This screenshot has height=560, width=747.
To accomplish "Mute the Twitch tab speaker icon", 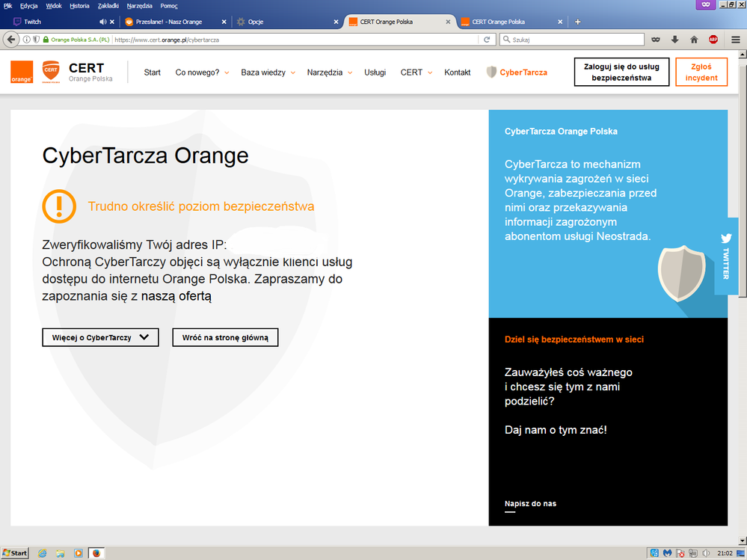I will coord(103,22).
